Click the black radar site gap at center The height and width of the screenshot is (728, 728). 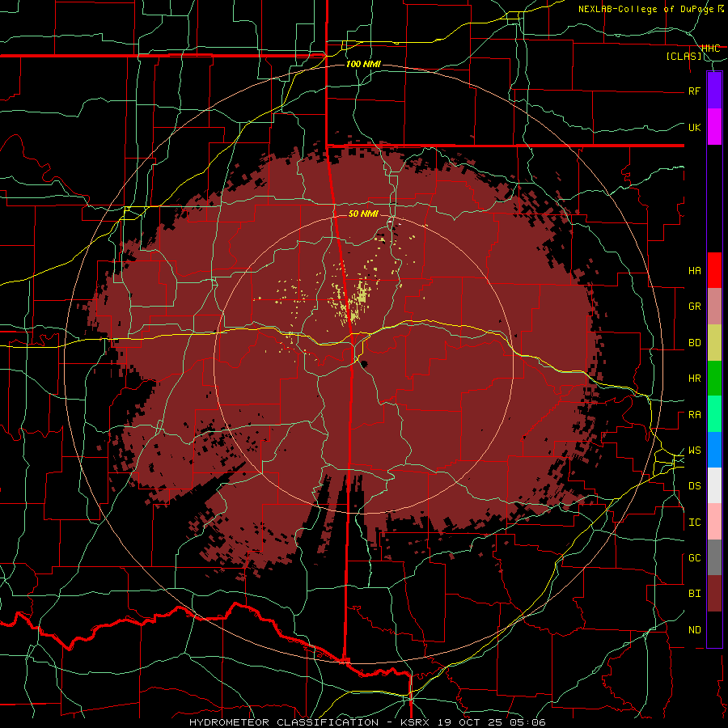(x=365, y=364)
